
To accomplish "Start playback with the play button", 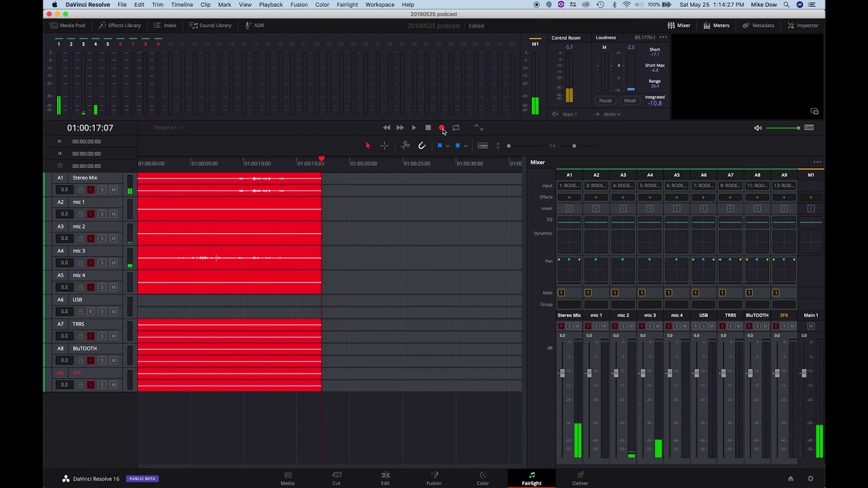I will click(x=414, y=127).
